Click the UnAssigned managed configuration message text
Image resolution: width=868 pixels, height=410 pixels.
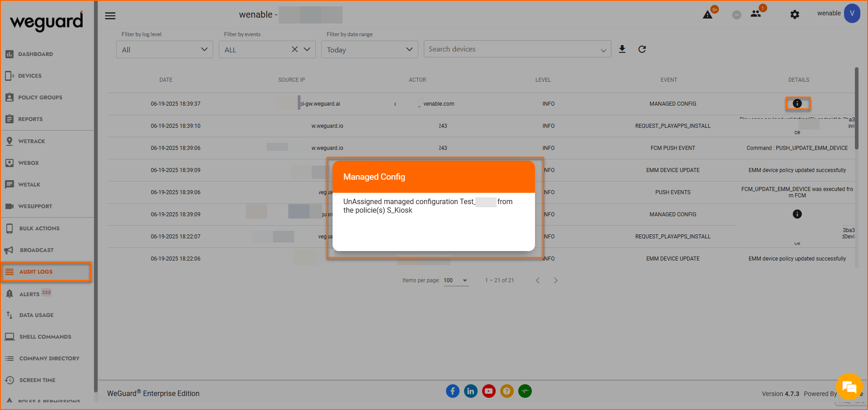pos(428,206)
